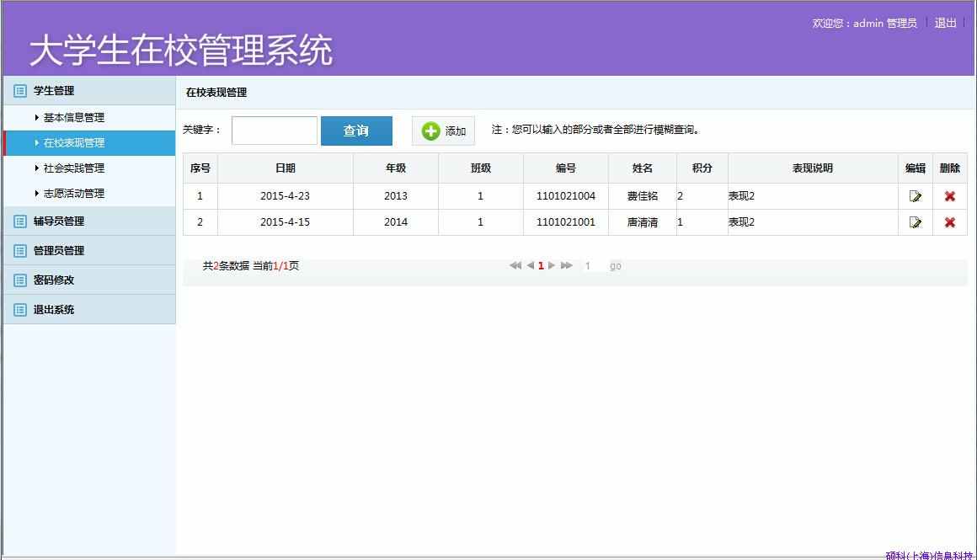
Task: Click the 管理员管理 section list icon
Action: tap(20, 250)
